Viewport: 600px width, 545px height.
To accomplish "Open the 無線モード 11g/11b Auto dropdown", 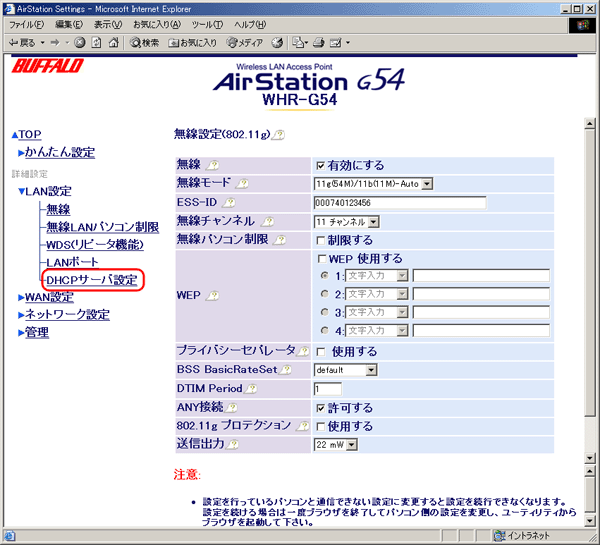I will [373, 184].
